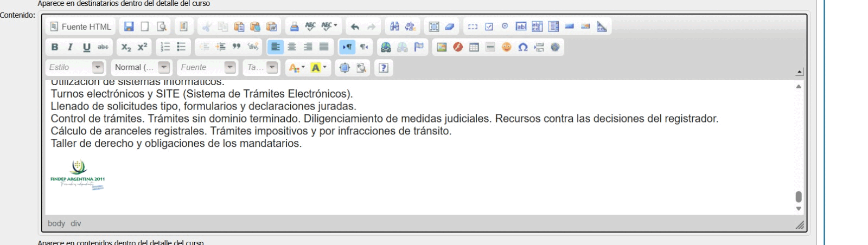Enable center text alignment
The height and width of the screenshot is (245, 868).
coord(292,47)
